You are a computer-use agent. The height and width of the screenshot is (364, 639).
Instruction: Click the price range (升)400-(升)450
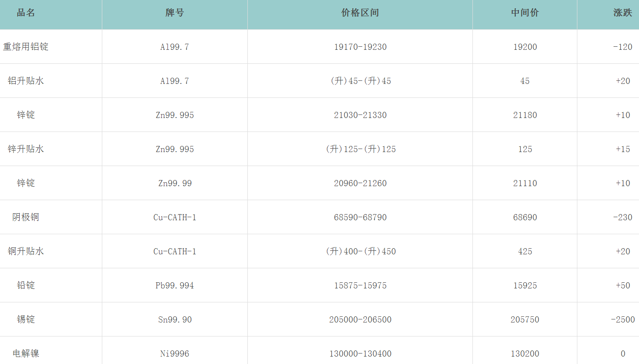361,251
